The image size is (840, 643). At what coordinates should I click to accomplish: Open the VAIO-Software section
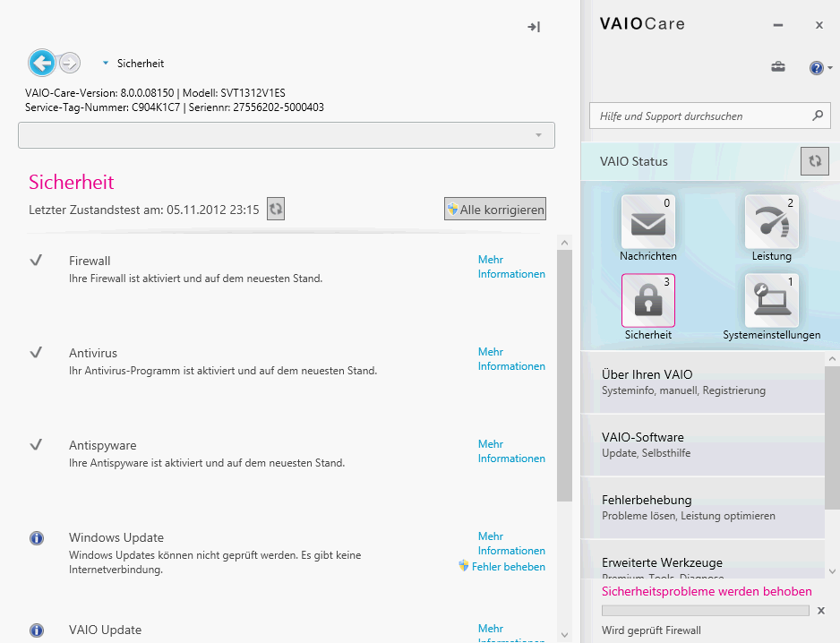pos(703,445)
